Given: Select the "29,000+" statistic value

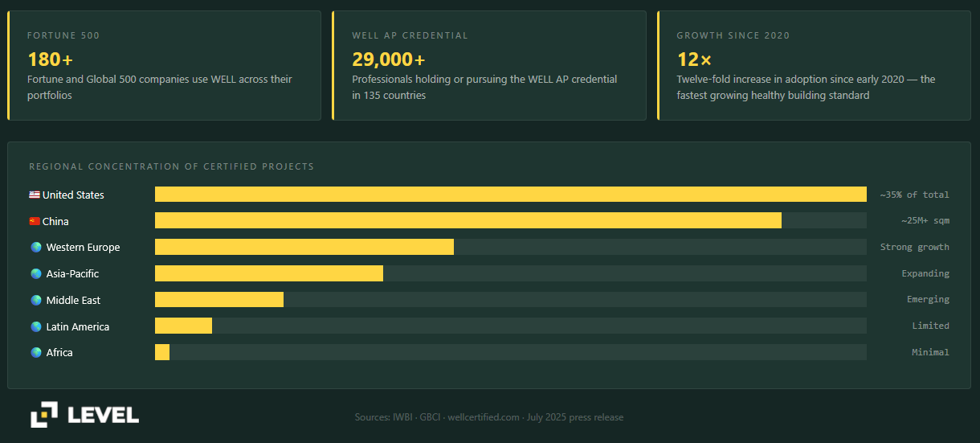Looking at the screenshot, I should (x=389, y=59).
